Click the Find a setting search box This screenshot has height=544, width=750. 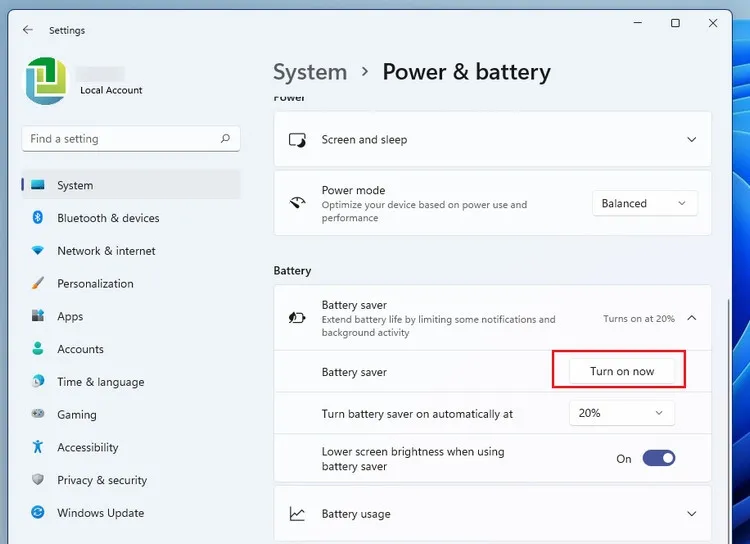(x=120, y=139)
